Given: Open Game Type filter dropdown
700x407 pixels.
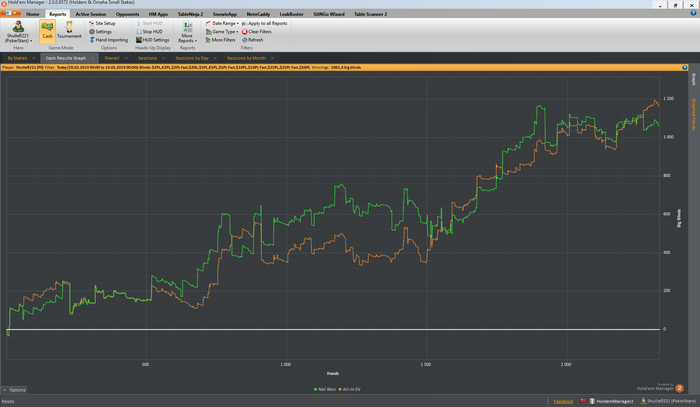Looking at the screenshot, I should pyautogui.click(x=222, y=32).
